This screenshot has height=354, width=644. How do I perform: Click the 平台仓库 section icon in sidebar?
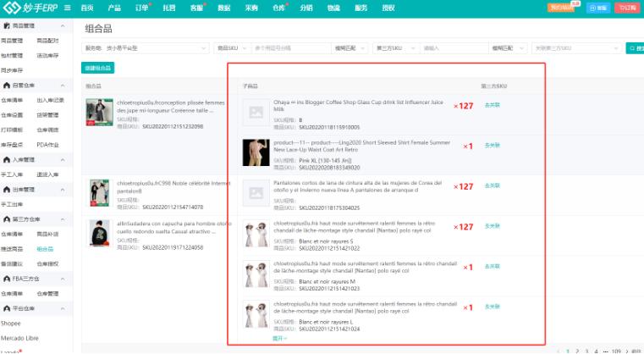coord(7,307)
